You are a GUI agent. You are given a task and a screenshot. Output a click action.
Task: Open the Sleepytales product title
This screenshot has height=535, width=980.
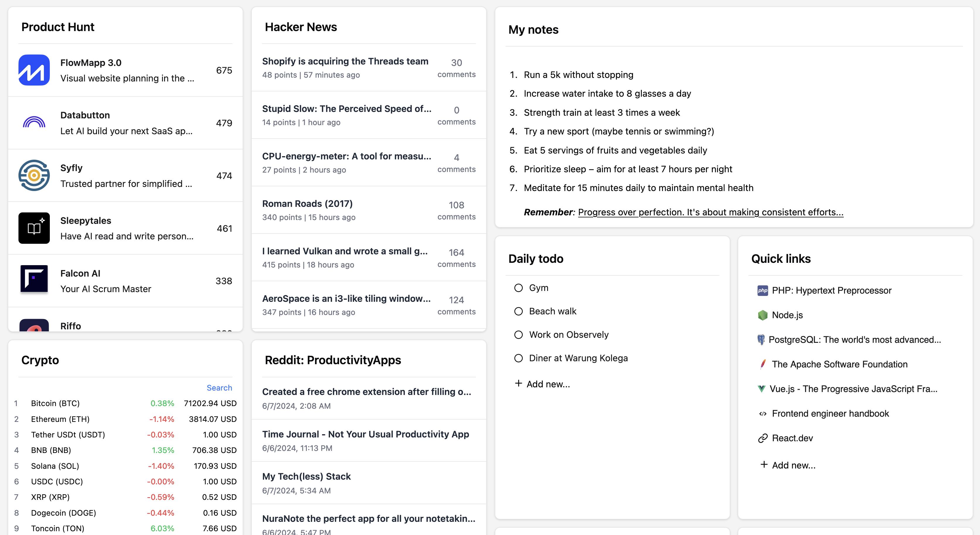[x=86, y=221]
